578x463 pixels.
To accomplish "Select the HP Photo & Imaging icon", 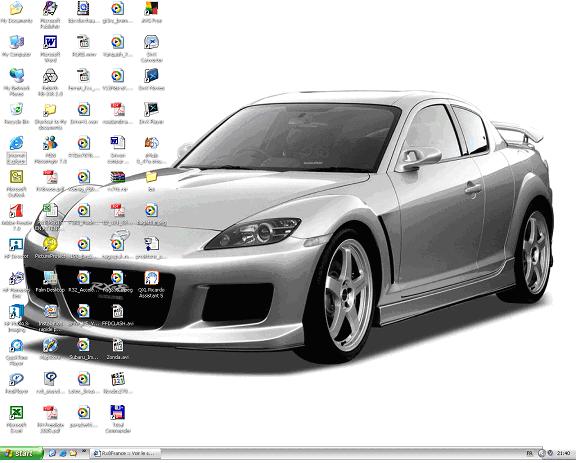I will tap(16, 312).
